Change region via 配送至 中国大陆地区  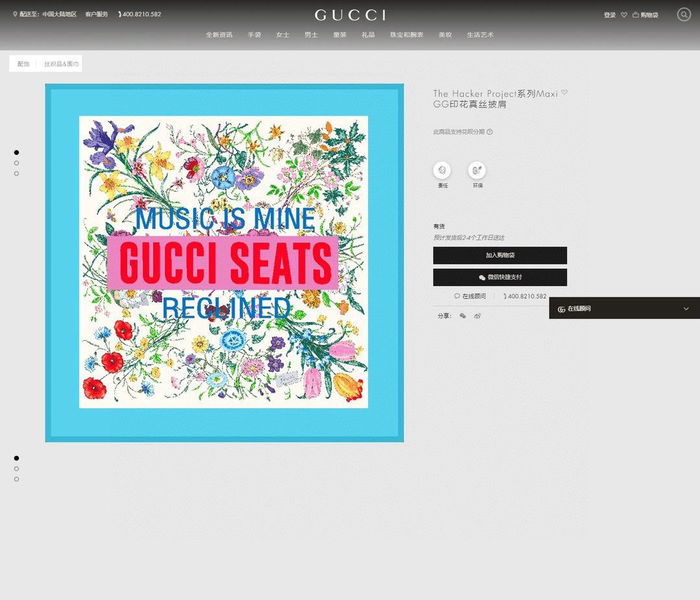[48, 14]
